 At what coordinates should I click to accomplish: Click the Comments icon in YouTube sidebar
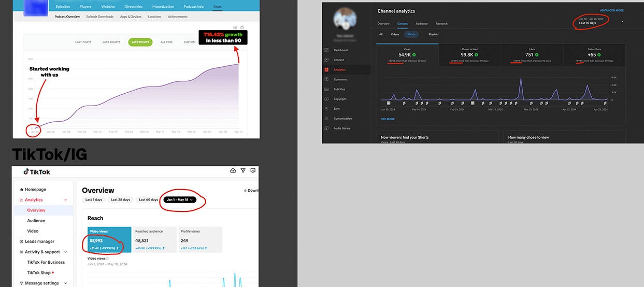(x=326, y=79)
